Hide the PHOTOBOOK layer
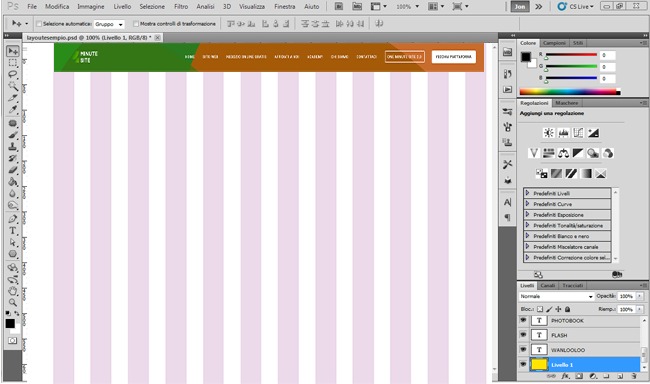Screen dimensions: 650x384 tap(523, 320)
